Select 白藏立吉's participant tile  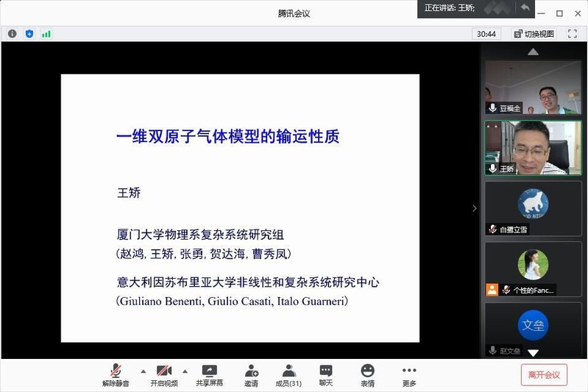point(533,208)
